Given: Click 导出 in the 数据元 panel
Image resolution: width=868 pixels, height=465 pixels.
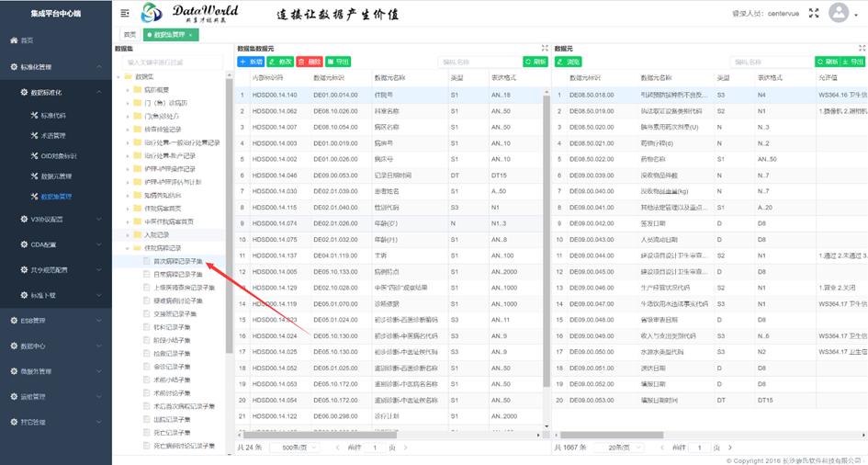Looking at the screenshot, I should pos(853,62).
